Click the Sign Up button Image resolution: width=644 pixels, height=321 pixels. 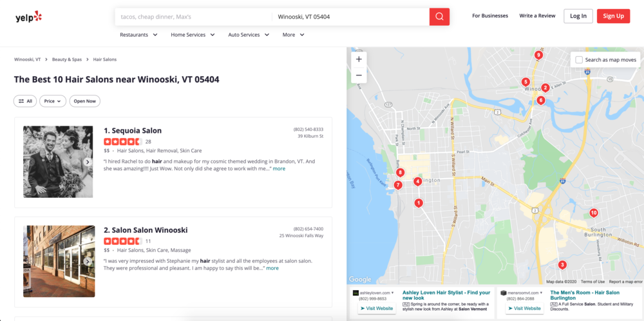point(614,16)
